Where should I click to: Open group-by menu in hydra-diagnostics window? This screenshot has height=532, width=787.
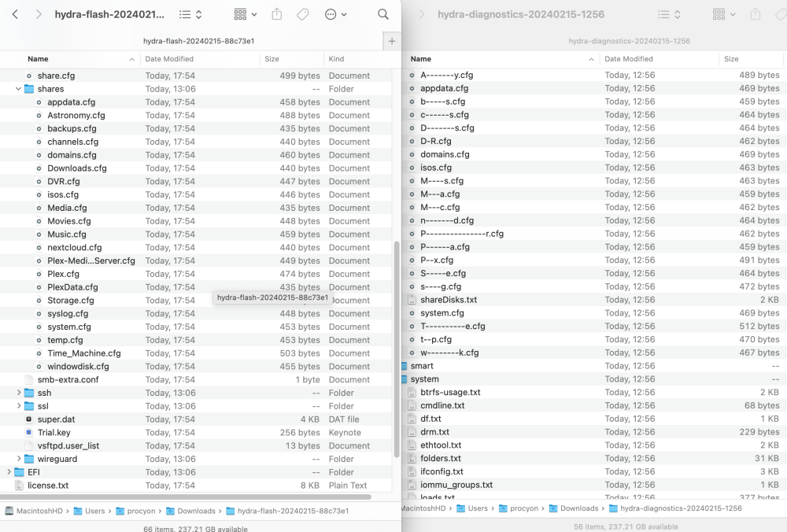pyautogui.click(x=724, y=14)
